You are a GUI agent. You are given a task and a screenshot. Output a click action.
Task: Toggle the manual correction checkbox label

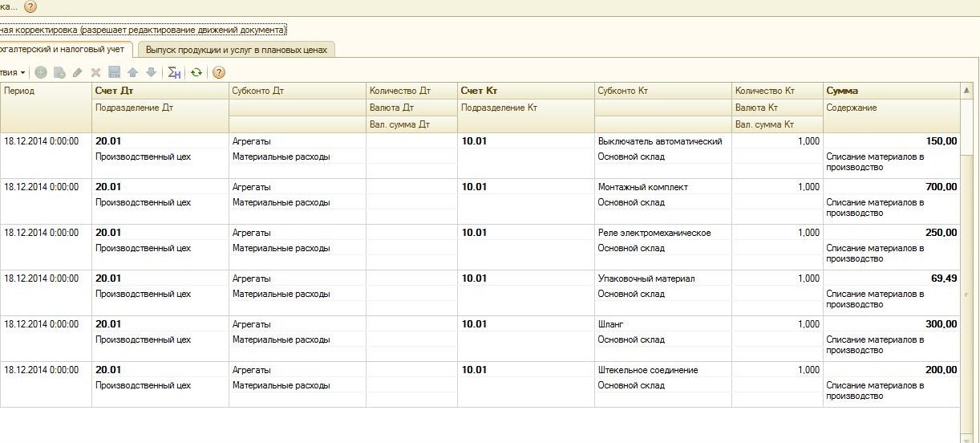[142, 30]
